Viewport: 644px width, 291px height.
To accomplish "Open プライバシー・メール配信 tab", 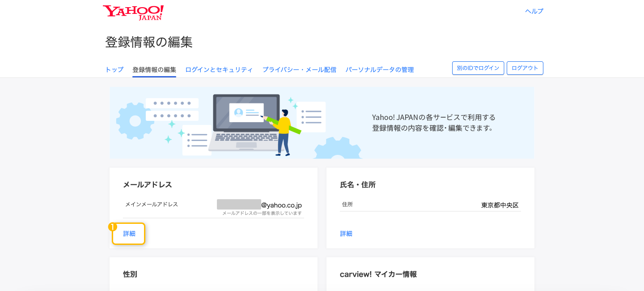I will click(299, 70).
